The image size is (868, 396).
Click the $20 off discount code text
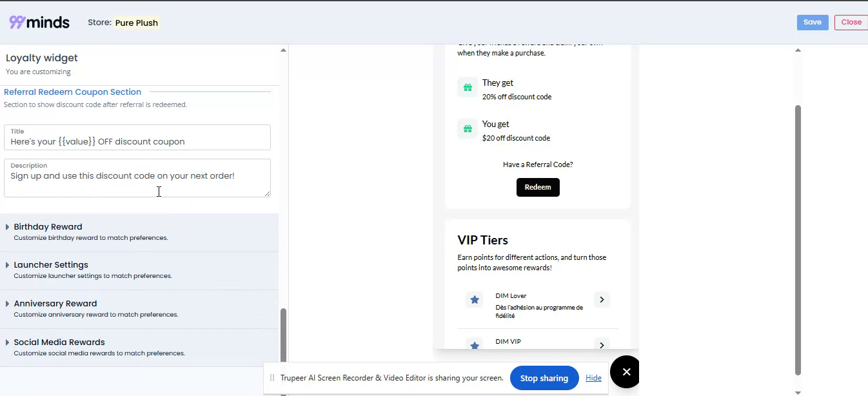point(516,138)
